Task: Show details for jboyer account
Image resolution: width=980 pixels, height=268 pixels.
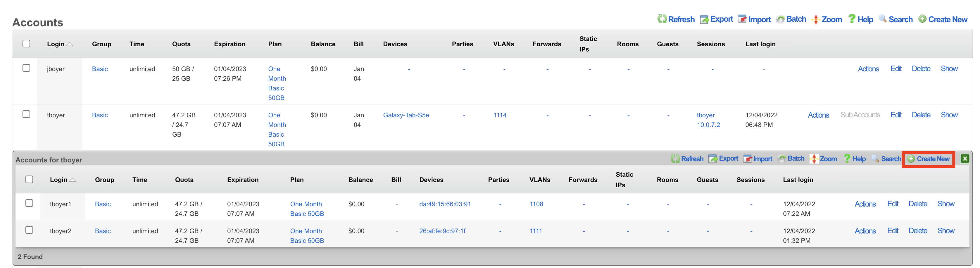Action: [x=949, y=68]
